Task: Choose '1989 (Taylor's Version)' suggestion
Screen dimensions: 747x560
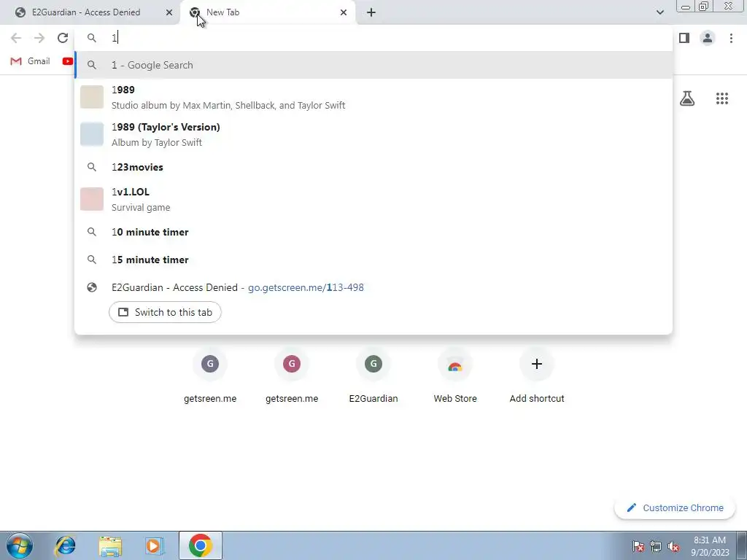Action: pos(373,134)
